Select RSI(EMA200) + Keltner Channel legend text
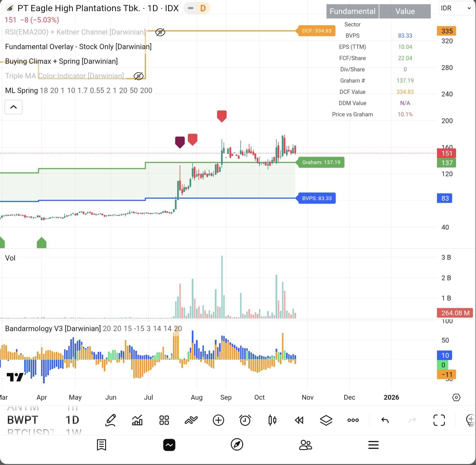The image size is (476, 465). click(75, 32)
